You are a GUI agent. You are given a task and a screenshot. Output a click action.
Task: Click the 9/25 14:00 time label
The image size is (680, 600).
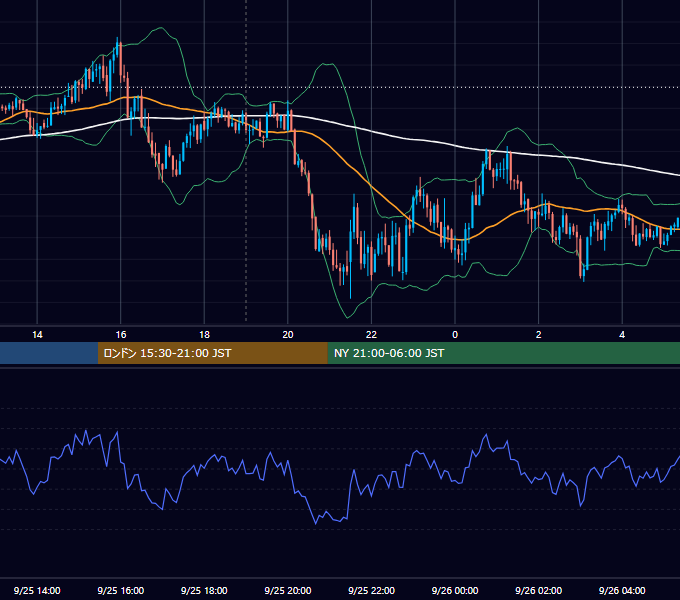coord(37,590)
